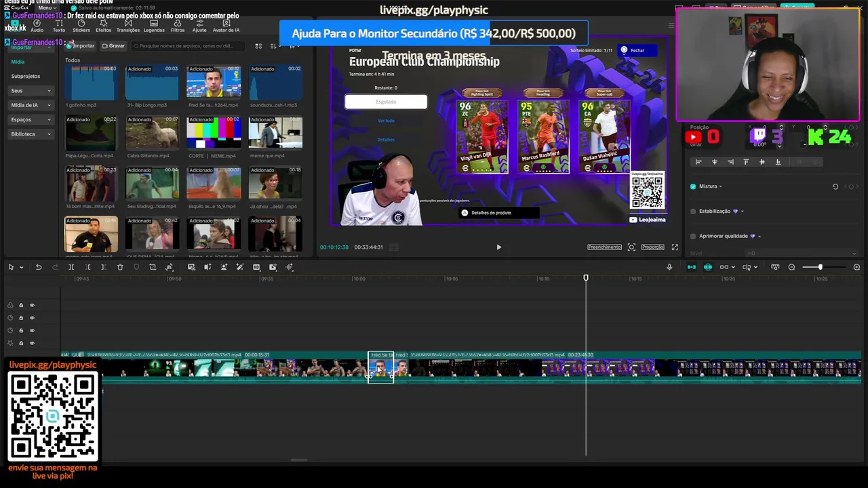Open the Stickers tab
Viewport: 868px width, 488px height.
tap(81, 26)
